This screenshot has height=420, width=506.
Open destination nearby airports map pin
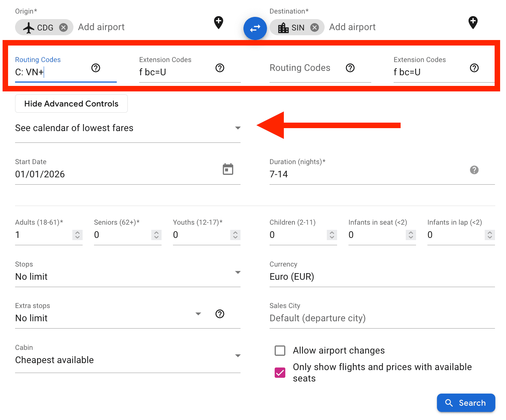(x=473, y=22)
